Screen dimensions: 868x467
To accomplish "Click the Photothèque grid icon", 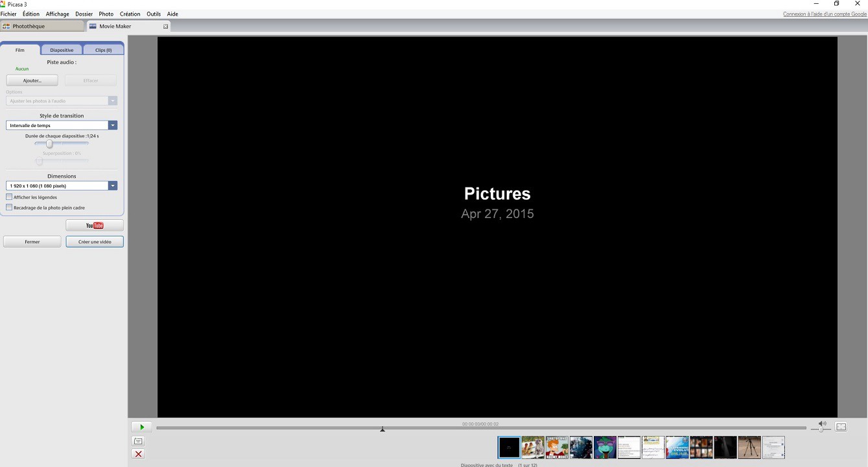I will click(6, 26).
